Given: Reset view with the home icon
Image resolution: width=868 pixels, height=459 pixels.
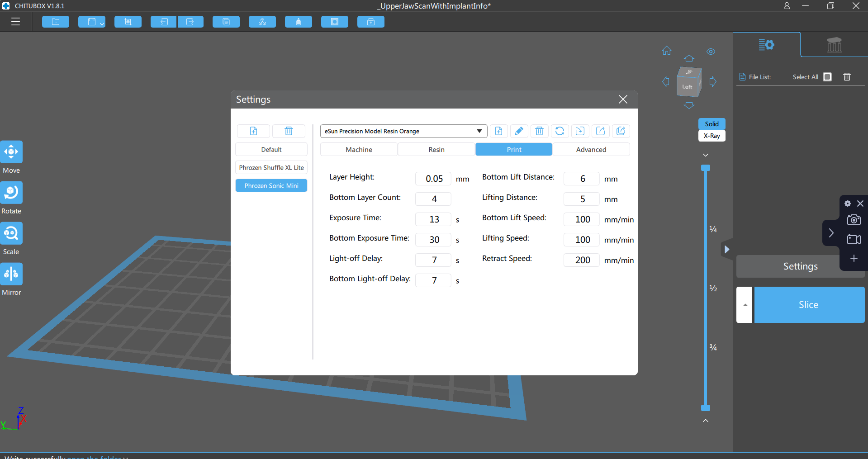Looking at the screenshot, I should tap(667, 51).
